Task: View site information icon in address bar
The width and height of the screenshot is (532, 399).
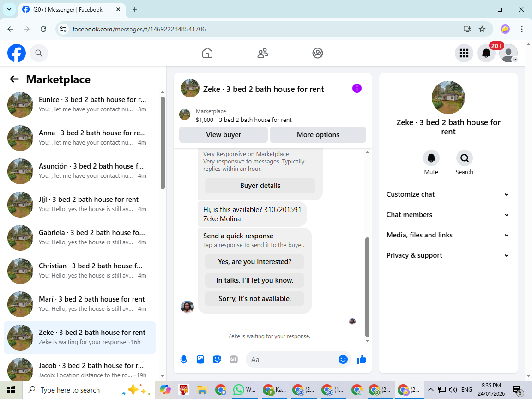Action: pos(63,29)
